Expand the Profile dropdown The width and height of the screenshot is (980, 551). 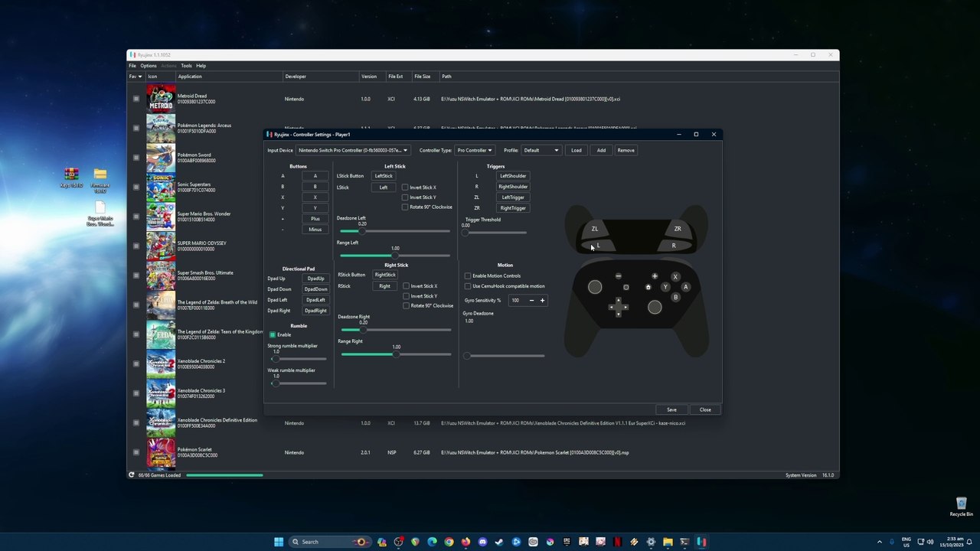(x=541, y=150)
